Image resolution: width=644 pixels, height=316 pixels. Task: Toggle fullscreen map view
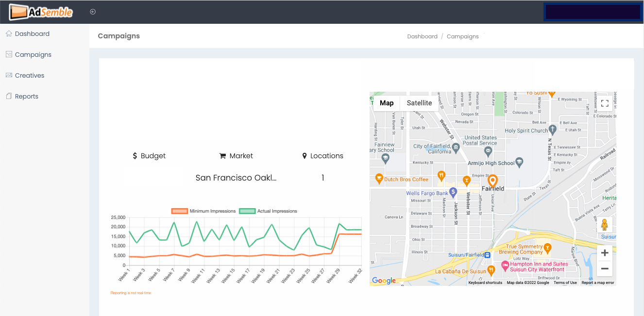[x=605, y=103]
